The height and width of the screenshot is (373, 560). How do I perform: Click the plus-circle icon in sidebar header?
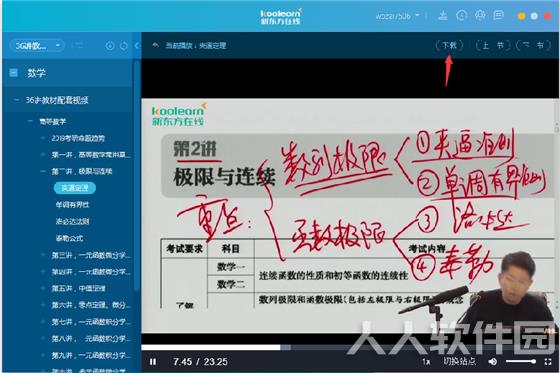tap(110, 46)
